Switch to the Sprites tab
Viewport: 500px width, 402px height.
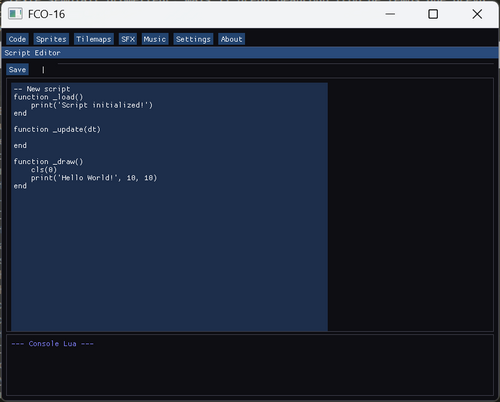point(51,39)
